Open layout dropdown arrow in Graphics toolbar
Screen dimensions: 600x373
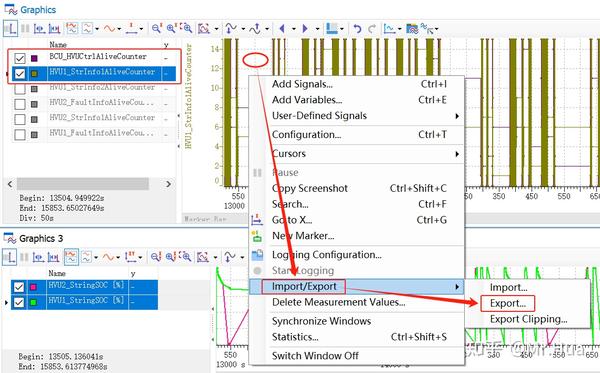click(x=342, y=29)
